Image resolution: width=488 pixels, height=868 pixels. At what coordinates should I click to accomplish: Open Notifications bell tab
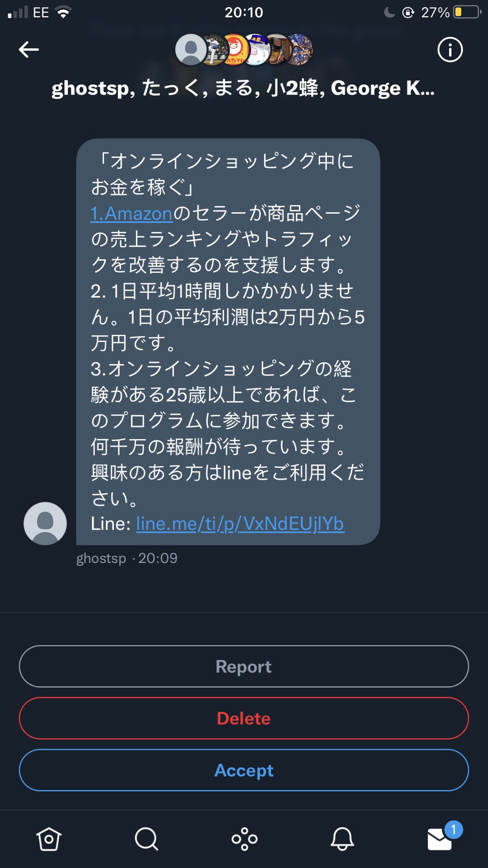342,839
